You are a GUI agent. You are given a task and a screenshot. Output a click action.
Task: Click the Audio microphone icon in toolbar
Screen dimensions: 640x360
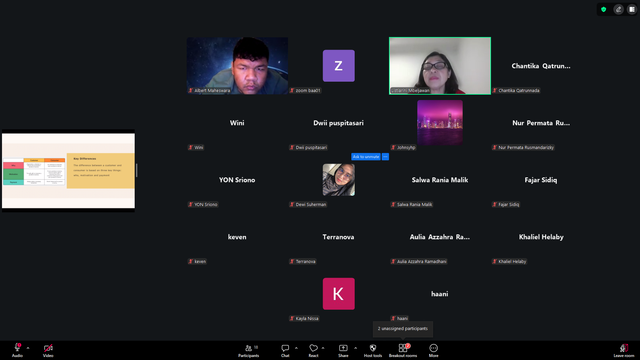click(x=17, y=348)
